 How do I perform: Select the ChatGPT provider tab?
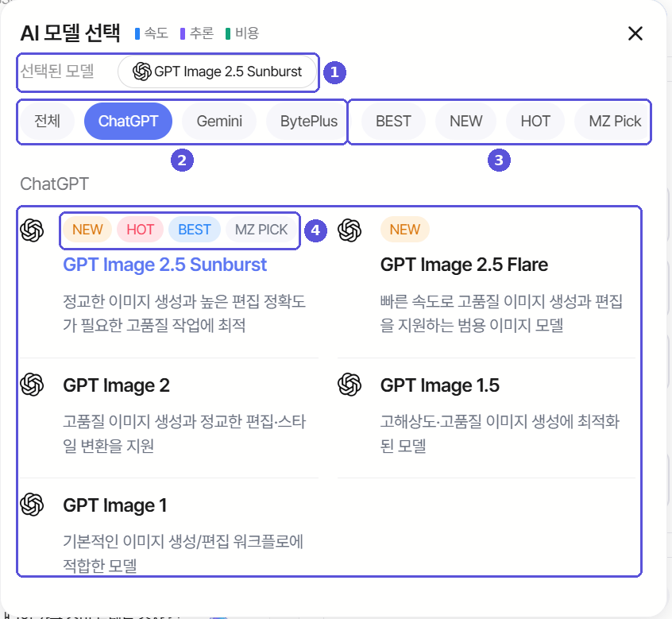coord(128,122)
